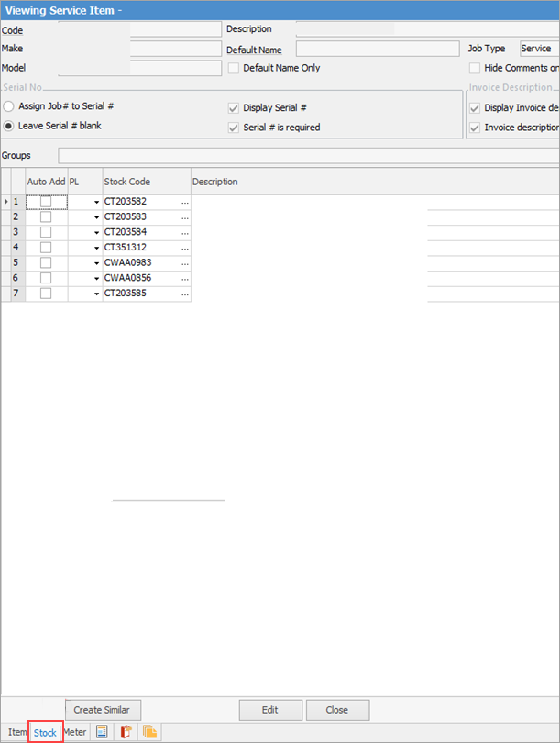Toggle the Invoice description checkbox

tap(475, 128)
